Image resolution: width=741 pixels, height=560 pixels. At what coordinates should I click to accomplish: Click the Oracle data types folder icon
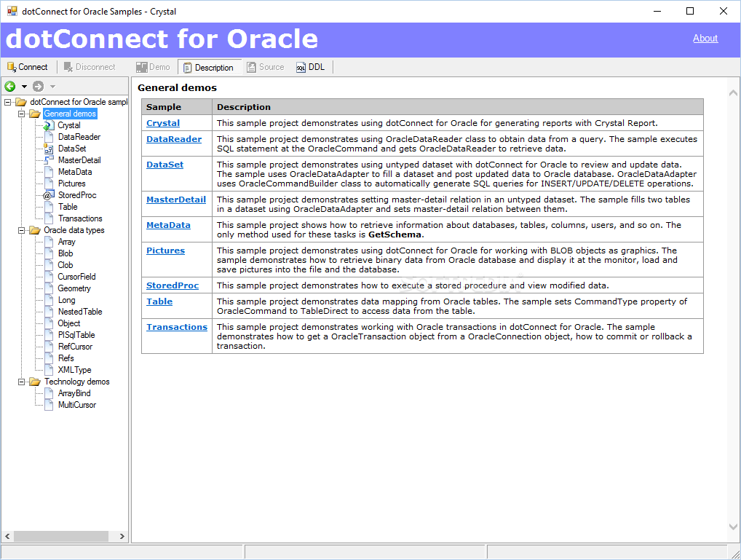pyautogui.click(x=34, y=230)
